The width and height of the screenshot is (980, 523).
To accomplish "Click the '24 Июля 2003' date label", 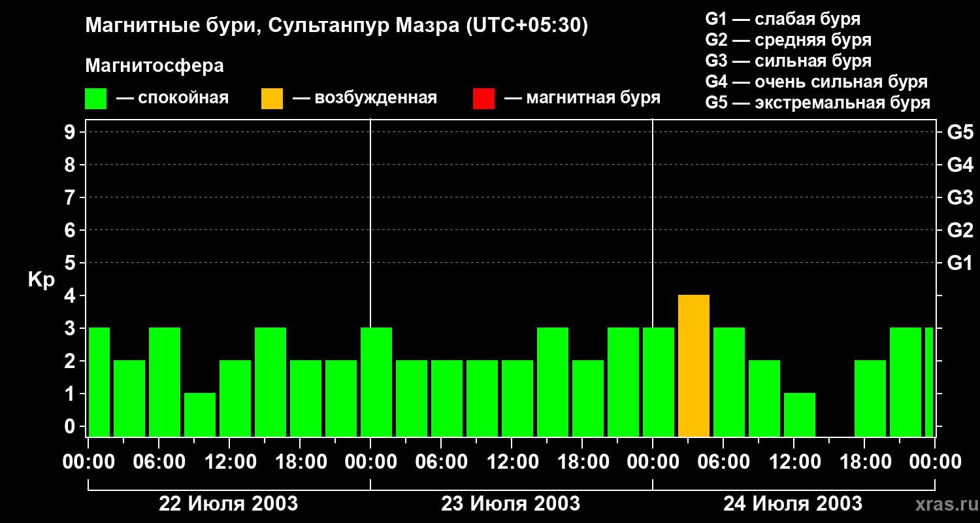I will click(x=792, y=504).
